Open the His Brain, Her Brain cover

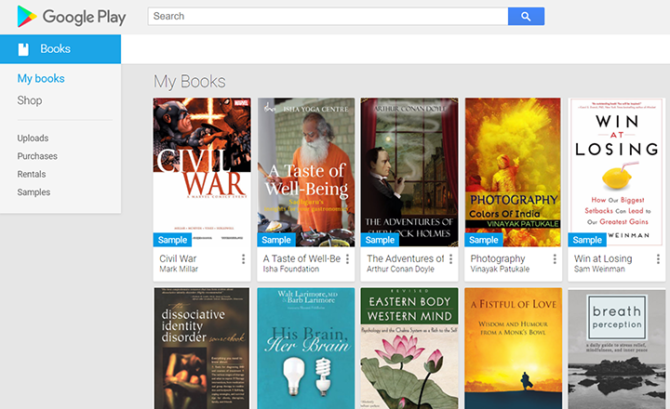(x=306, y=348)
